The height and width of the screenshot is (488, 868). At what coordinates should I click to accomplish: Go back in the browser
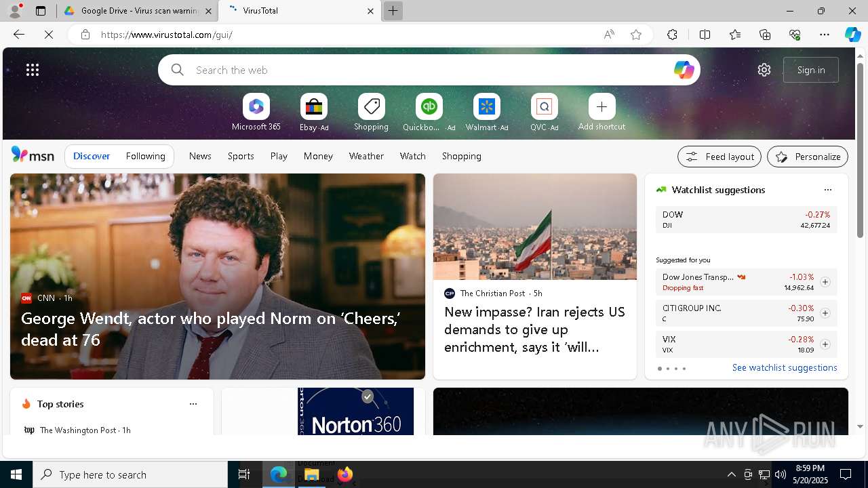coord(19,35)
